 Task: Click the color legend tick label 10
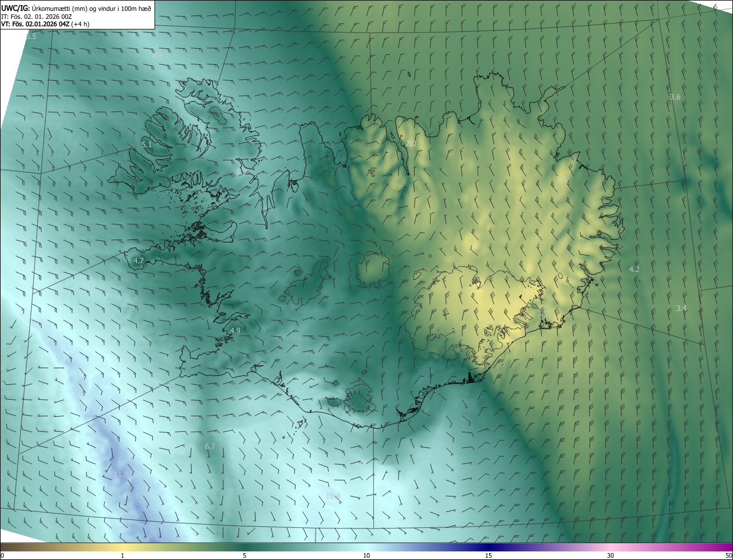(x=366, y=555)
